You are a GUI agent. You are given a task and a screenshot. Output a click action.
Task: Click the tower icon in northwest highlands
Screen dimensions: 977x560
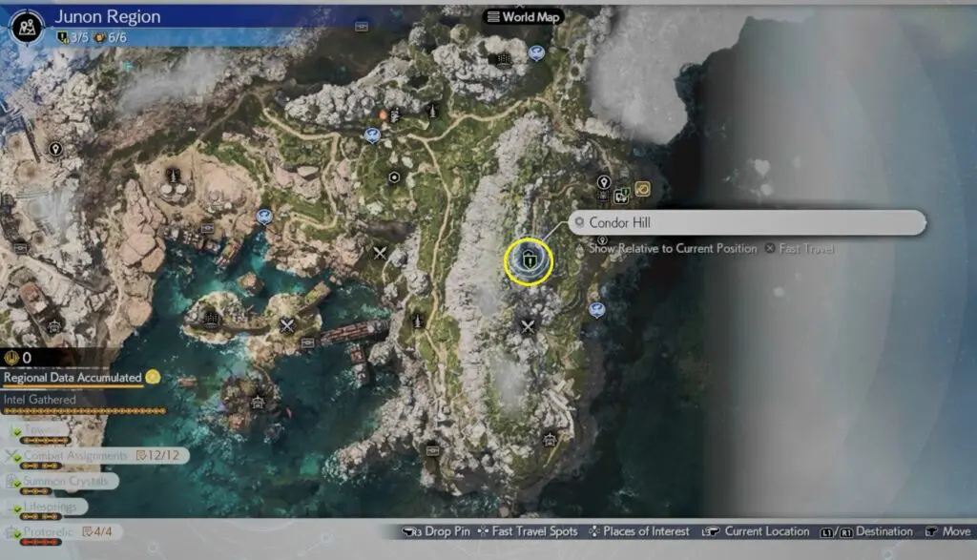173,175
